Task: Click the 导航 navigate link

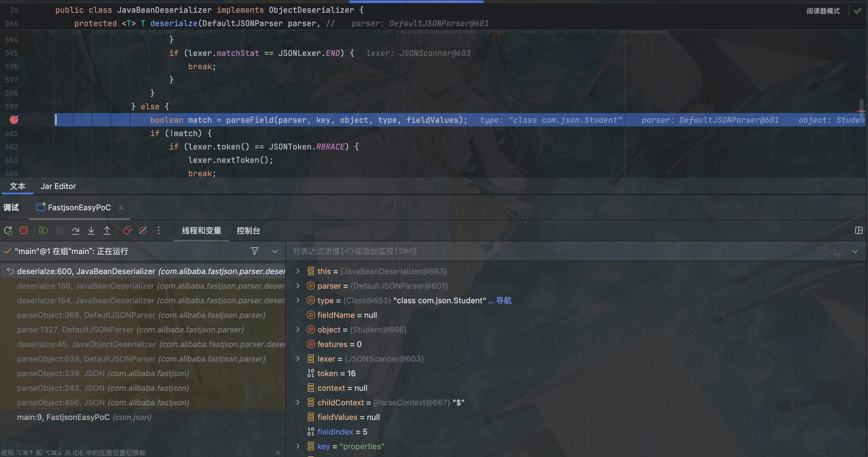Action: tap(503, 301)
